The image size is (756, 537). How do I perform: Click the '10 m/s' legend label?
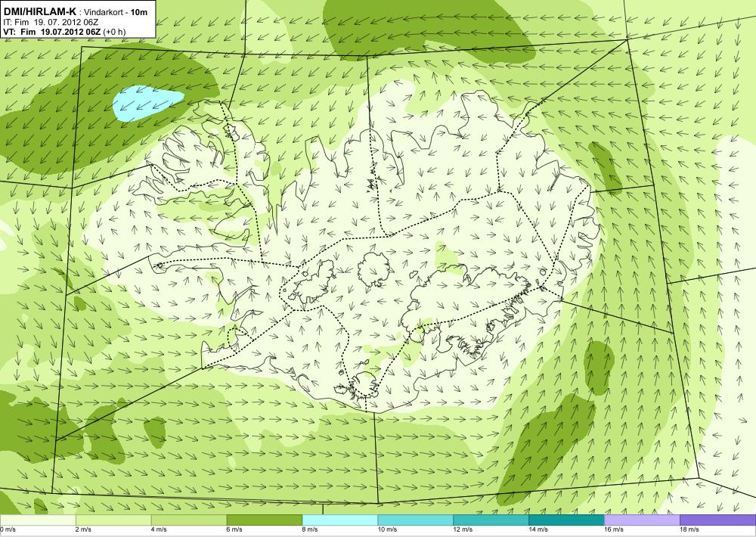387,529
